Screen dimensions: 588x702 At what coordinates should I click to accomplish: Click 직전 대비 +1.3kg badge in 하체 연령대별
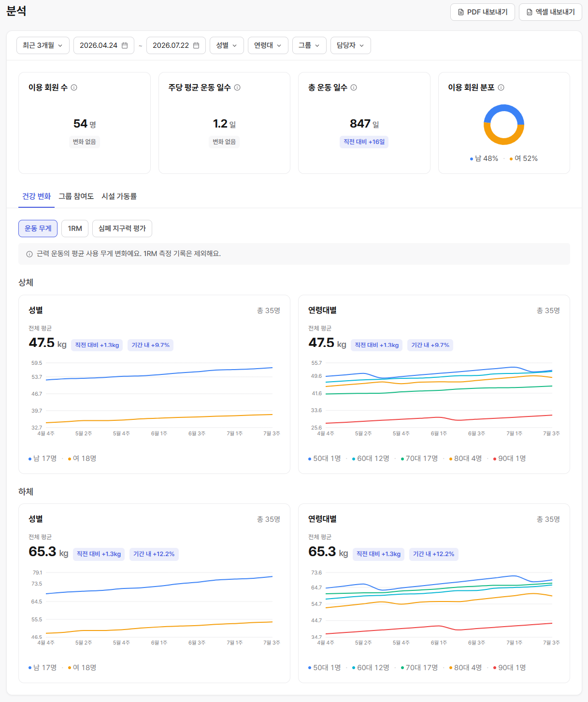point(379,554)
